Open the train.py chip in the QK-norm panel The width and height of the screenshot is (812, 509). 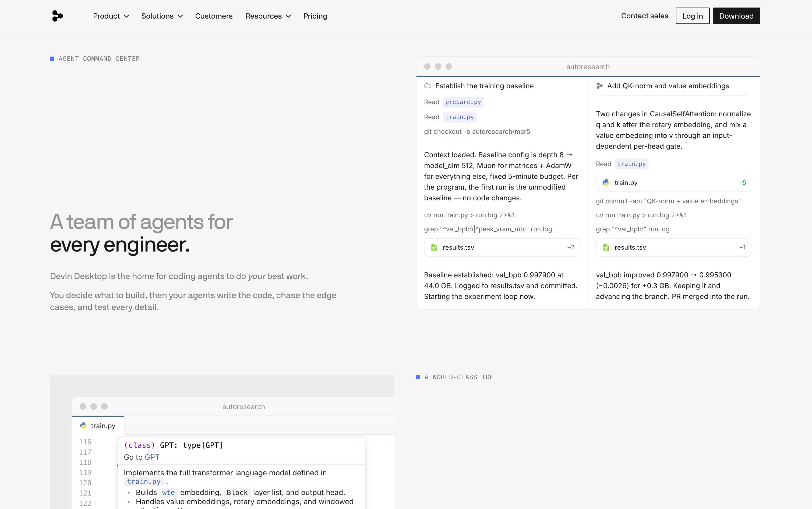(631, 164)
